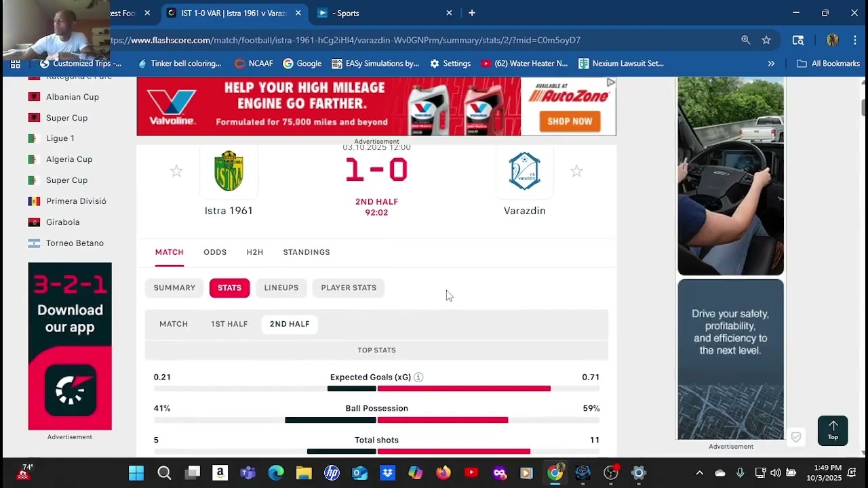Favorite Istra 1961 with the star icon

click(176, 171)
